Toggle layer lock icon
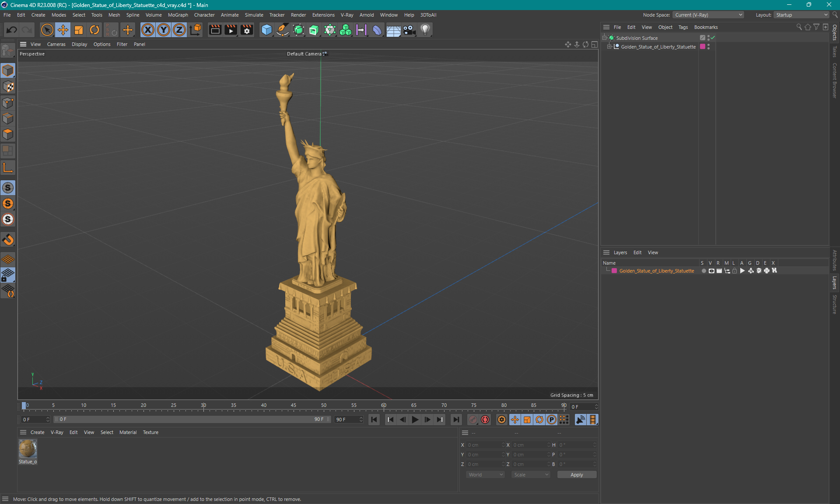This screenshot has width=840, height=504. click(x=735, y=271)
